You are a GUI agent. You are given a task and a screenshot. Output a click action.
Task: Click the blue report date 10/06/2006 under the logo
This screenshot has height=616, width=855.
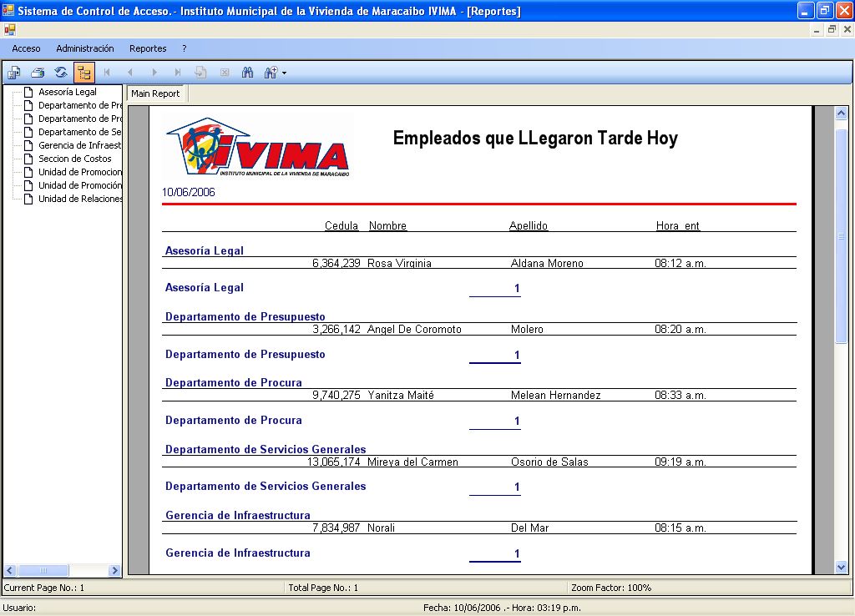pos(189,192)
